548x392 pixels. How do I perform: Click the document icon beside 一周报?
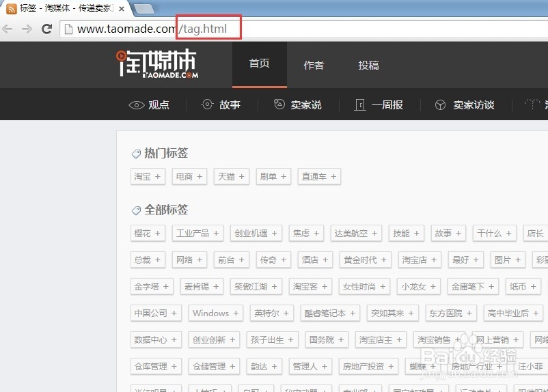[x=360, y=104]
